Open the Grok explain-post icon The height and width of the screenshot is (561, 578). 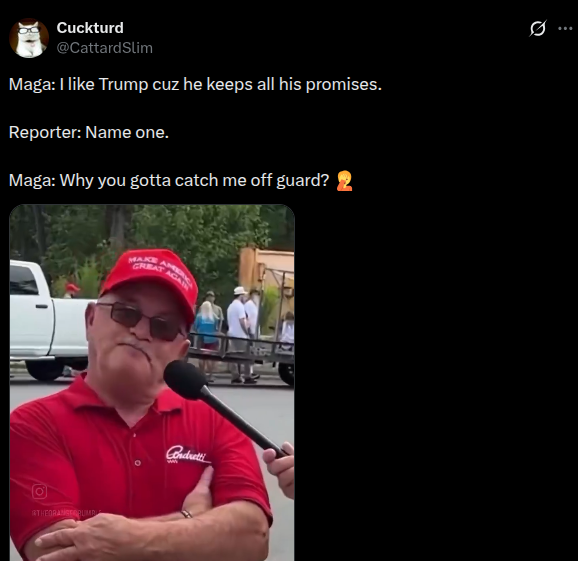[x=537, y=28]
